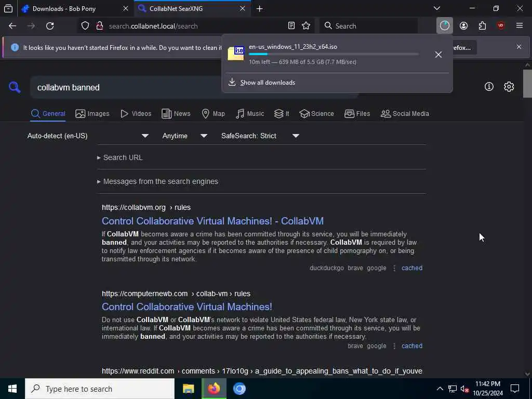Open the SearXNG about info icon

(x=489, y=87)
